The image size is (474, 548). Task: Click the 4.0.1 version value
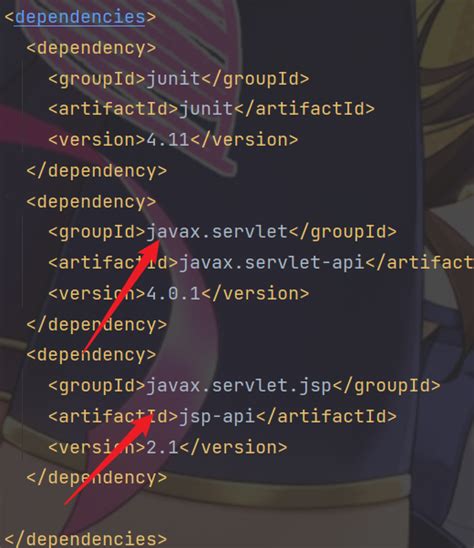pos(173,293)
